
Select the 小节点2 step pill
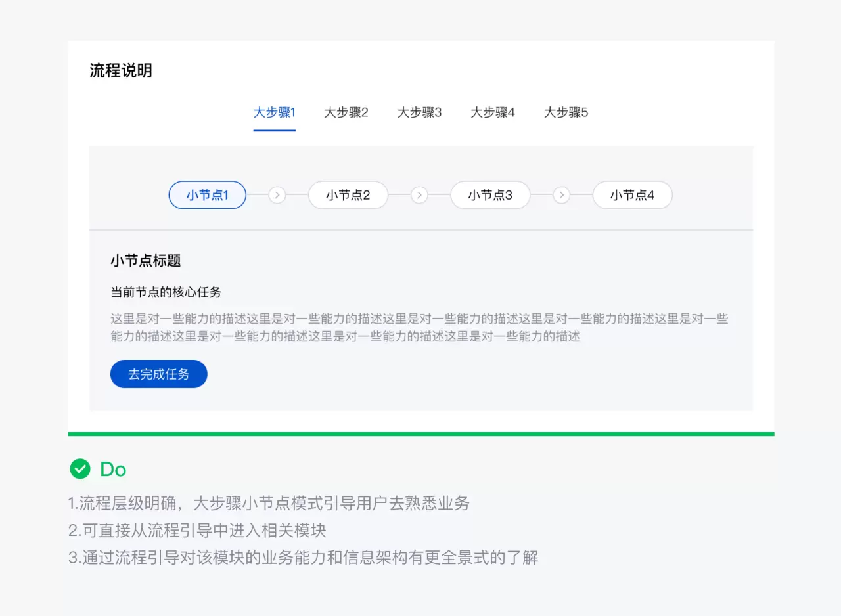click(348, 195)
